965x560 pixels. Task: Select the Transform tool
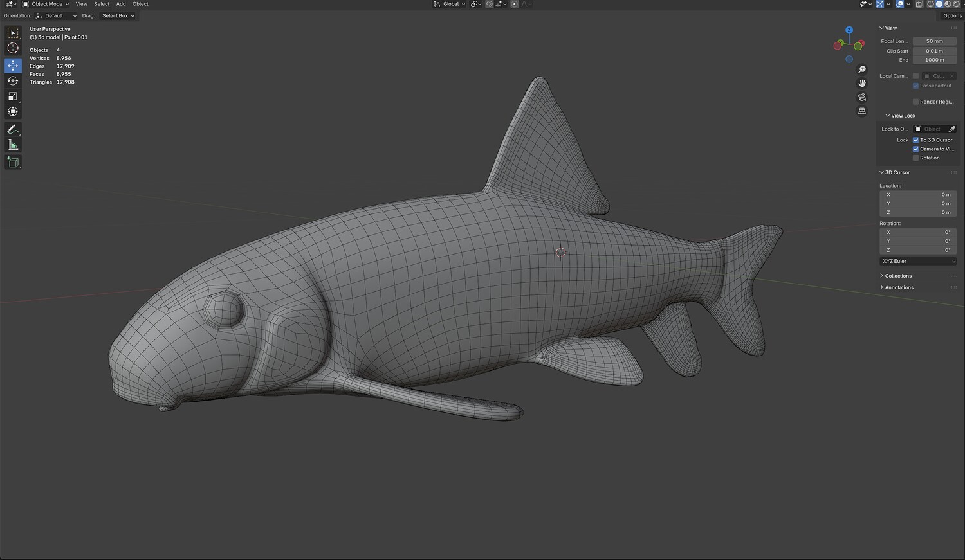[13, 112]
